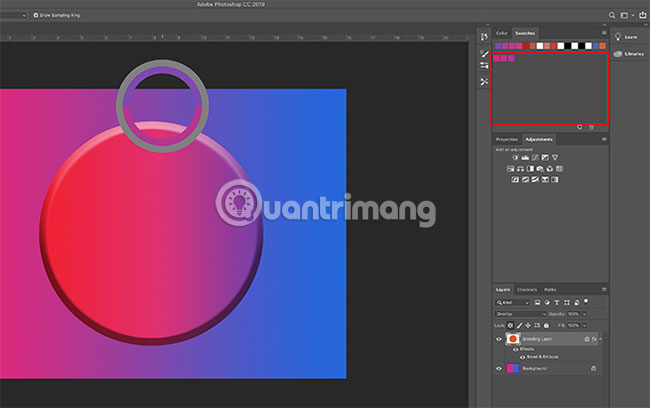Select the Adjustments tab

539,139
